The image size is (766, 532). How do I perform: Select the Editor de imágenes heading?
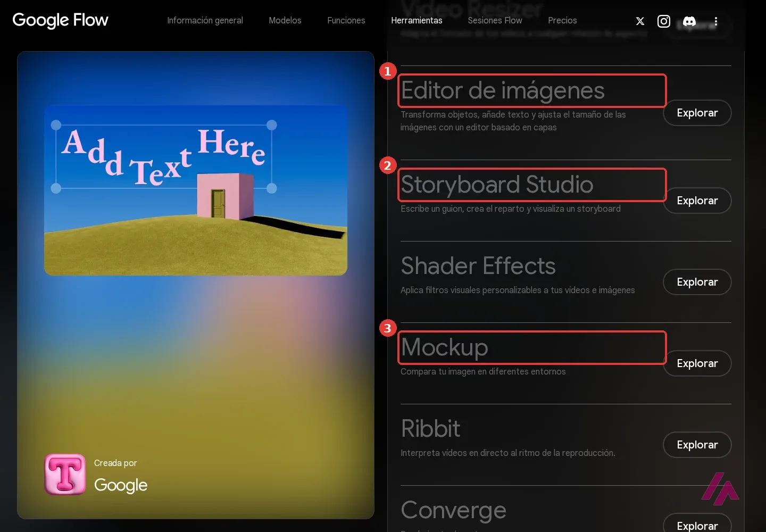click(503, 90)
